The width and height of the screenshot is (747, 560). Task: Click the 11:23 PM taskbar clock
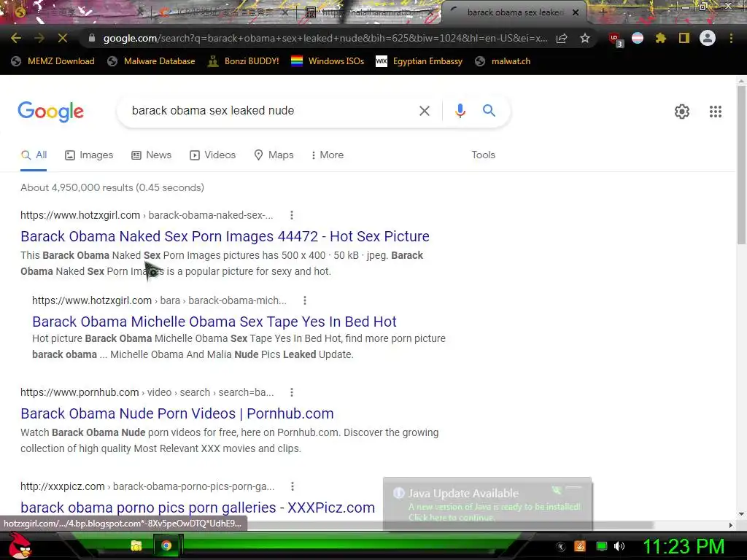pyautogui.click(x=684, y=547)
